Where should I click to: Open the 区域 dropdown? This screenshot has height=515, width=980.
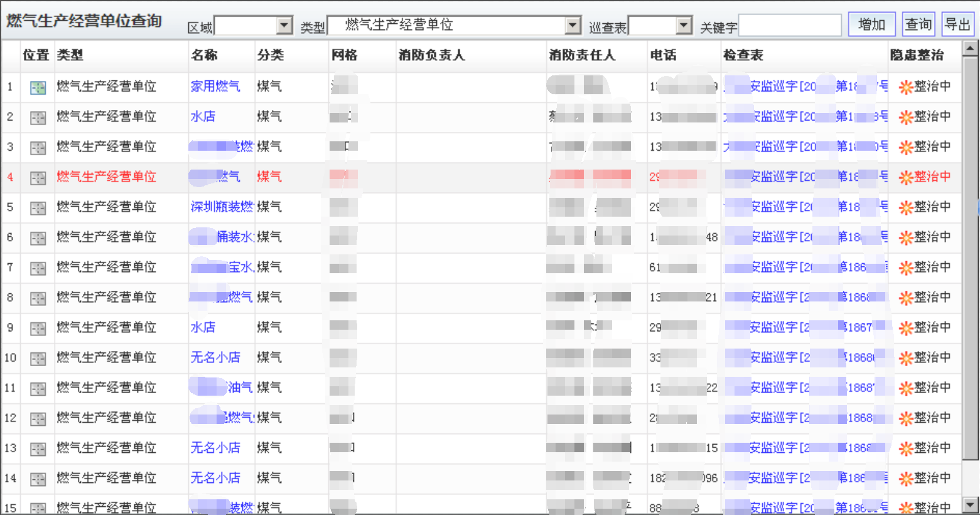pyautogui.click(x=284, y=26)
